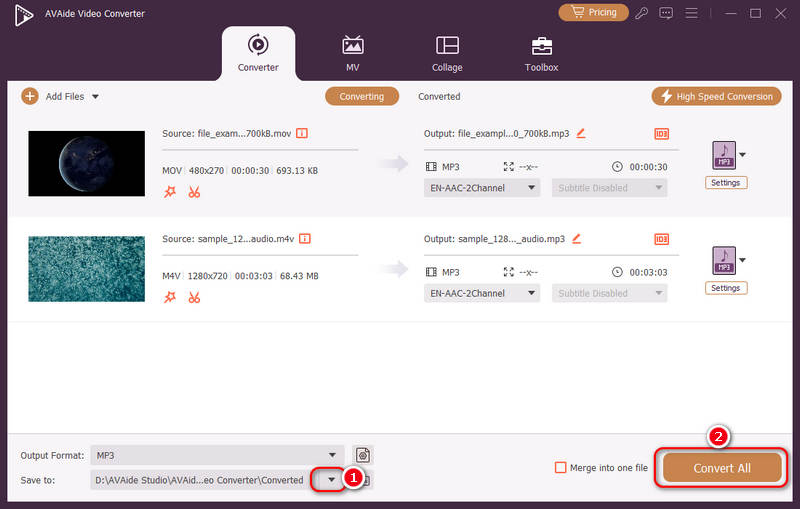
Task: Select the blue textured M4V video thumbnail
Action: pos(88,268)
